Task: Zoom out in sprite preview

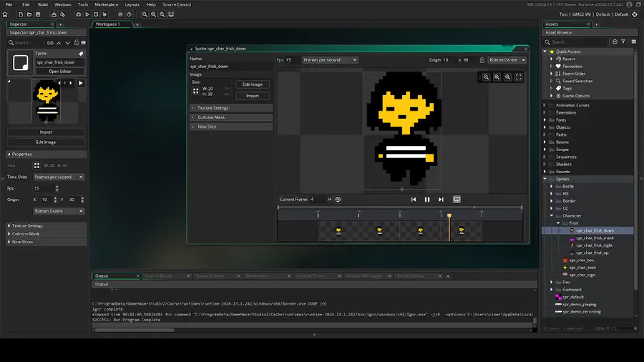Action: click(x=487, y=77)
